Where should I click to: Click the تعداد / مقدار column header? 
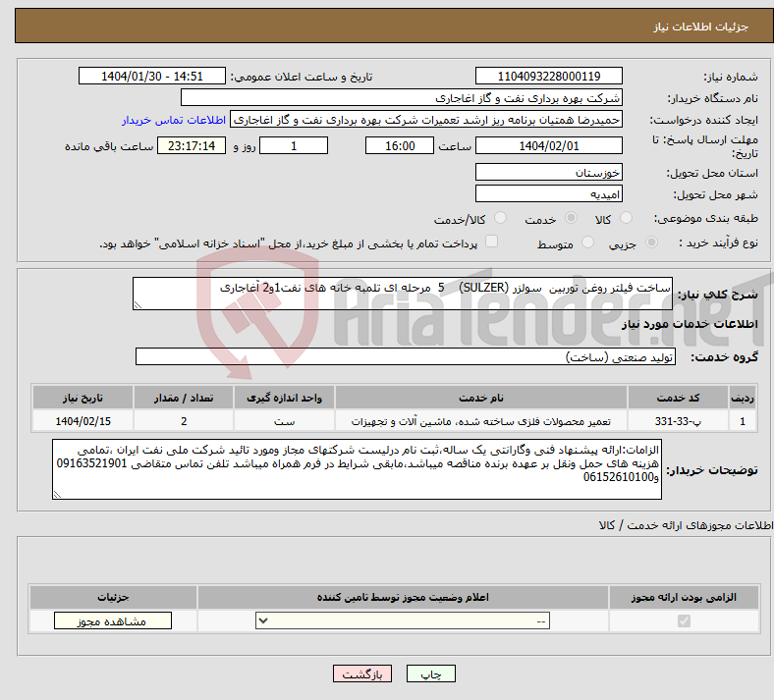tap(184, 398)
